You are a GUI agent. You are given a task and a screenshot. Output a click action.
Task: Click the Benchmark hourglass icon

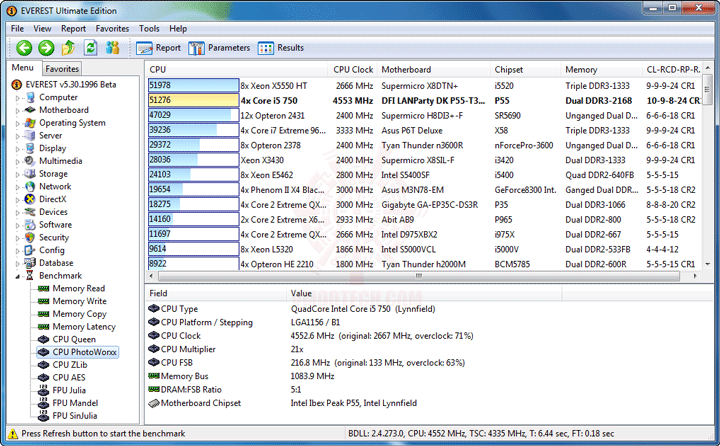tap(30, 276)
